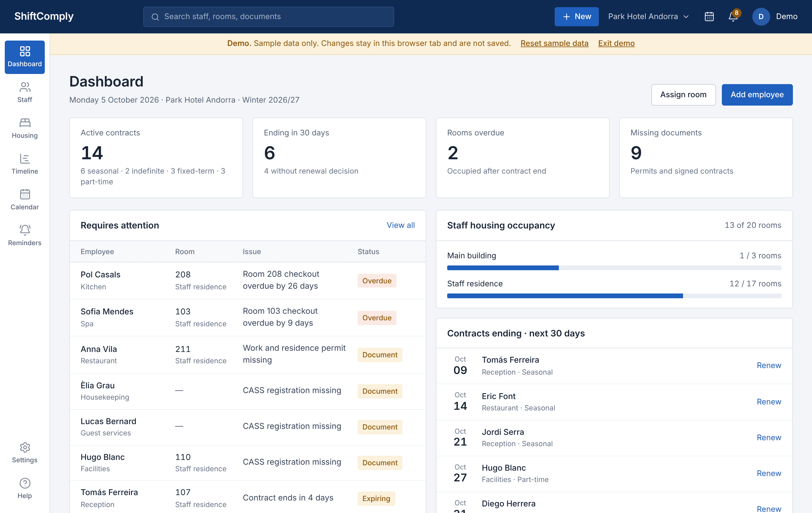Screen dimensions: 812x513
Task: Click the Pol Casals row name
Action: point(101,274)
